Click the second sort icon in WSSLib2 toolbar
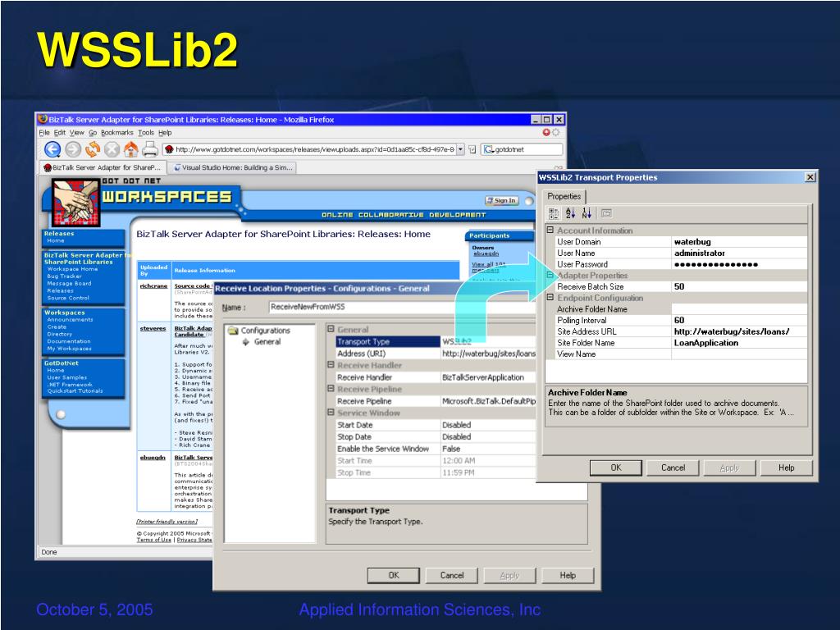Image resolution: width=840 pixels, height=630 pixels. tap(587, 213)
